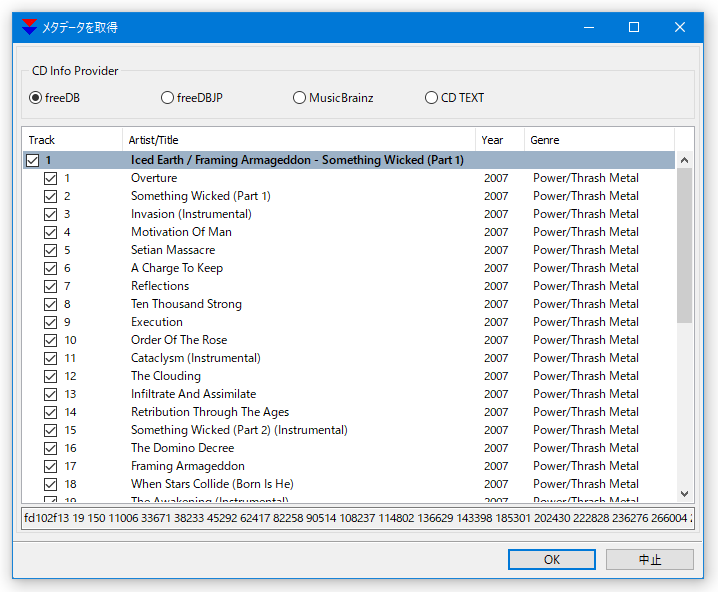Toggle checkbox for Invasion (Instrumental)

(x=50, y=214)
